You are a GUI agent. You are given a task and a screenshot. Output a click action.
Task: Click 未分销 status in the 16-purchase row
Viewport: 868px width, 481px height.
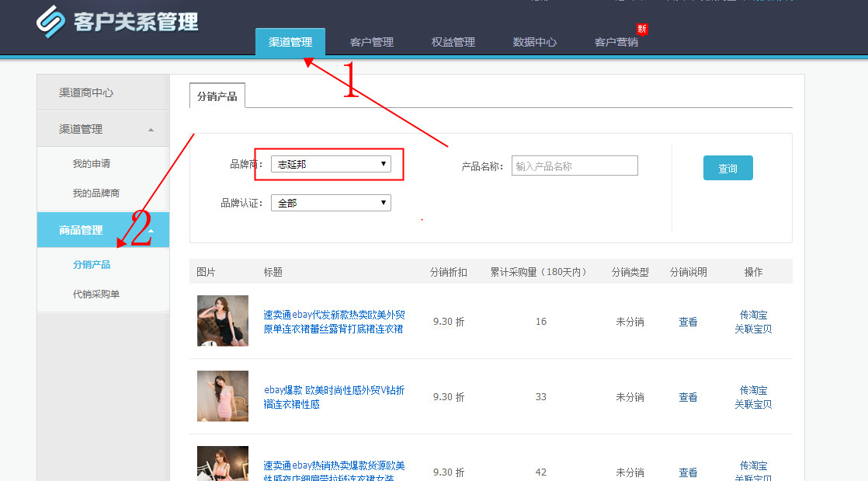click(x=630, y=322)
